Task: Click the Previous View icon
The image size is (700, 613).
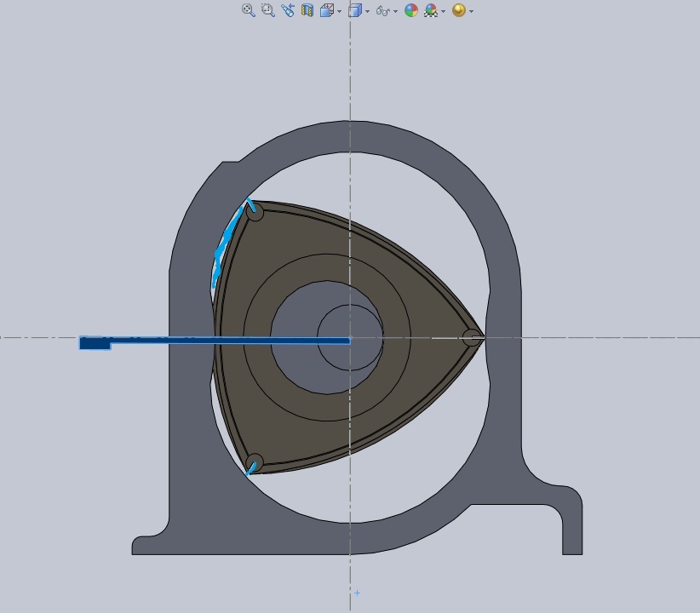Action: [288, 10]
